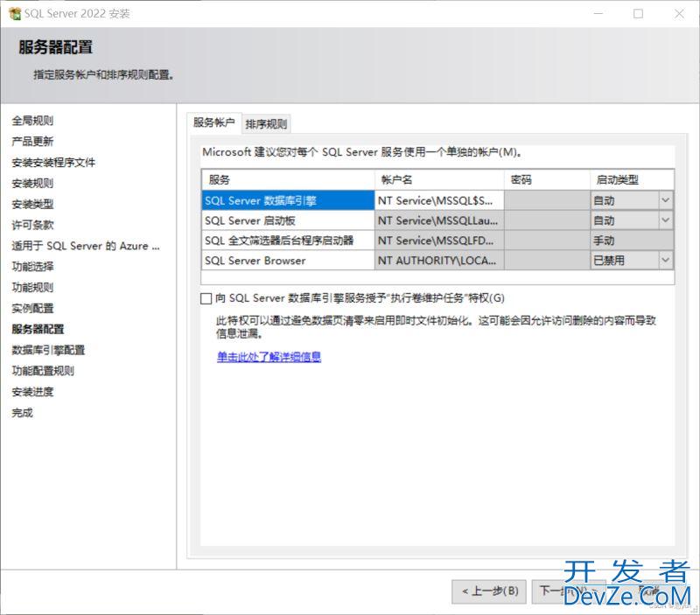Click account name NT Service\MSSQLLau... cell
Screen dimensions: 700x615
[439, 220]
